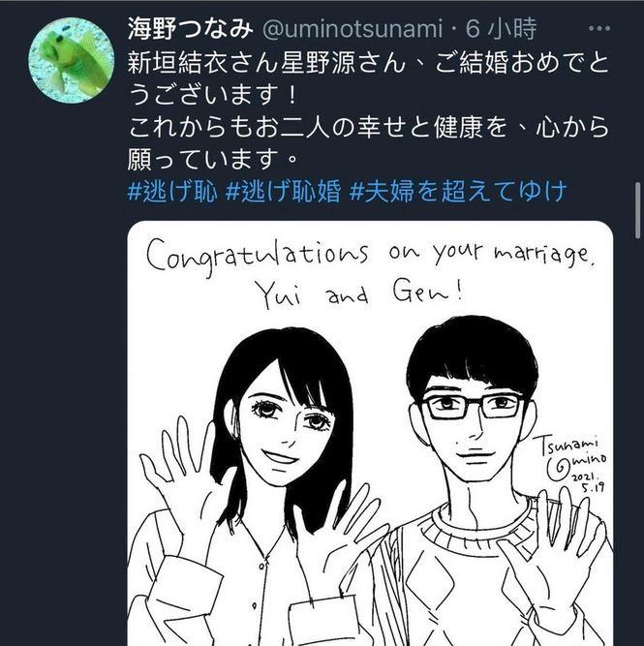The height and width of the screenshot is (646, 644).
Task: Click the handwritten Congratulations on your marriage text
Action: [370, 255]
